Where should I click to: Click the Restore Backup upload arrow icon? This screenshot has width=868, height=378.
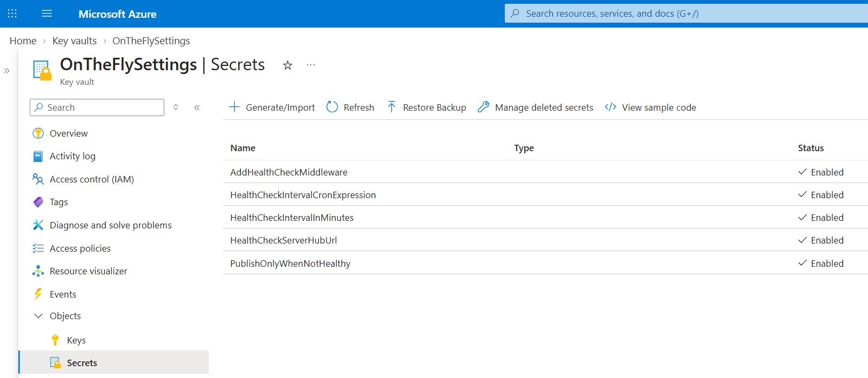click(x=392, y=107)
